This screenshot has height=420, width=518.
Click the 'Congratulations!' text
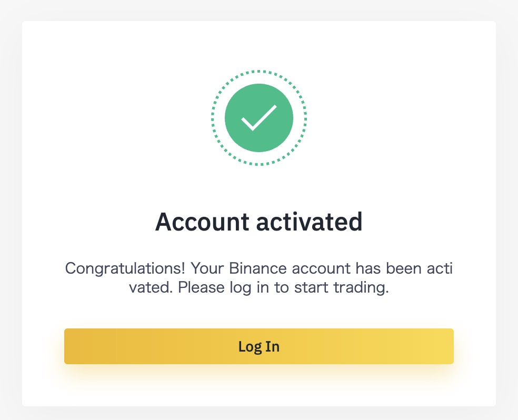pos(125,268)
